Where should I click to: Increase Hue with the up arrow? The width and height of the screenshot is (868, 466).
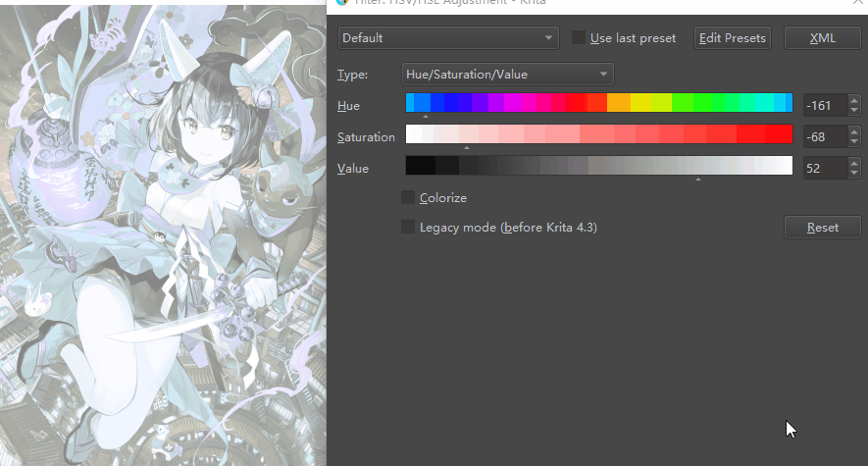coord(854,100)
